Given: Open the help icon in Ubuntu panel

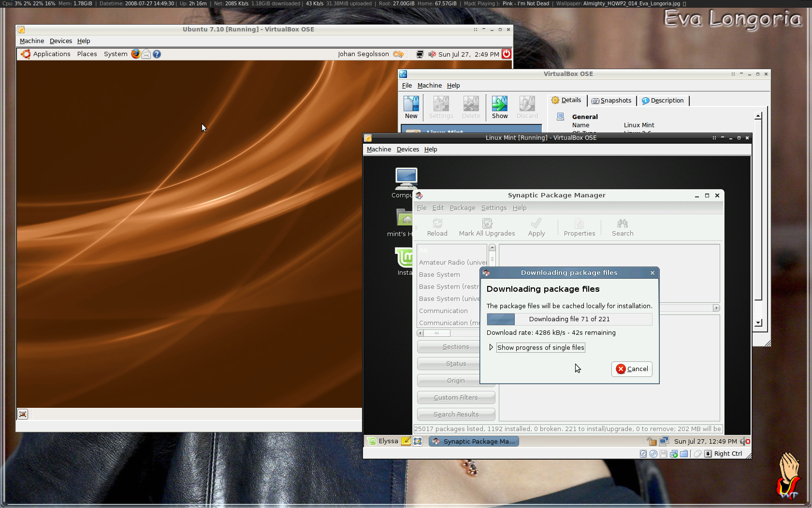Looking at the screenshot, I should click(157, 54).
